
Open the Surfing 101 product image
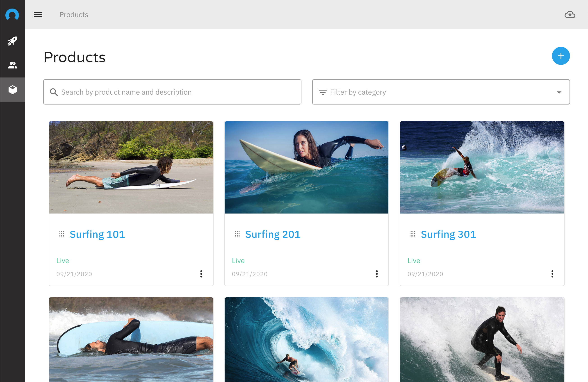(131, 167)
